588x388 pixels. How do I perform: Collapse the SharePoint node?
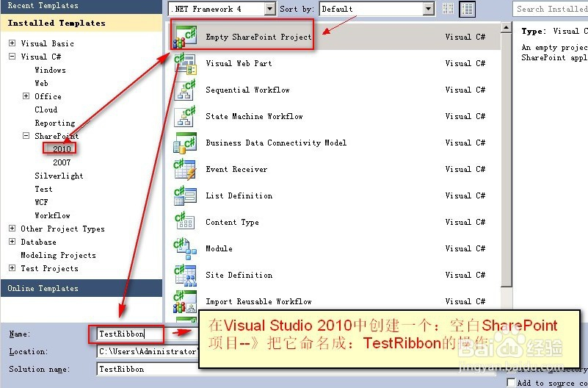pyautogui.click(x=26, y=135)
